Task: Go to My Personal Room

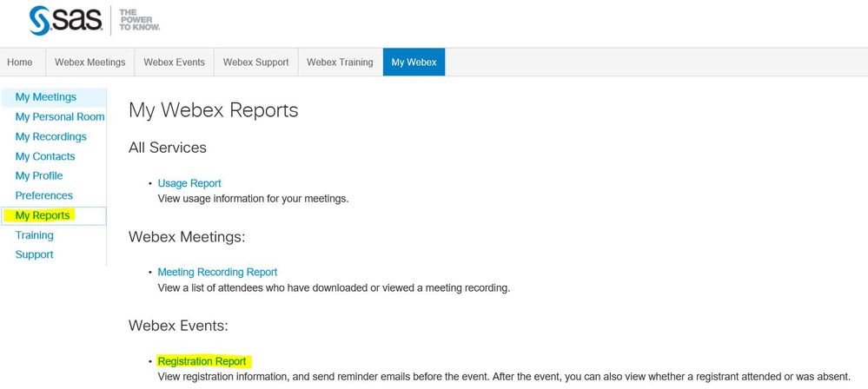Action: (x=60, y=116)
